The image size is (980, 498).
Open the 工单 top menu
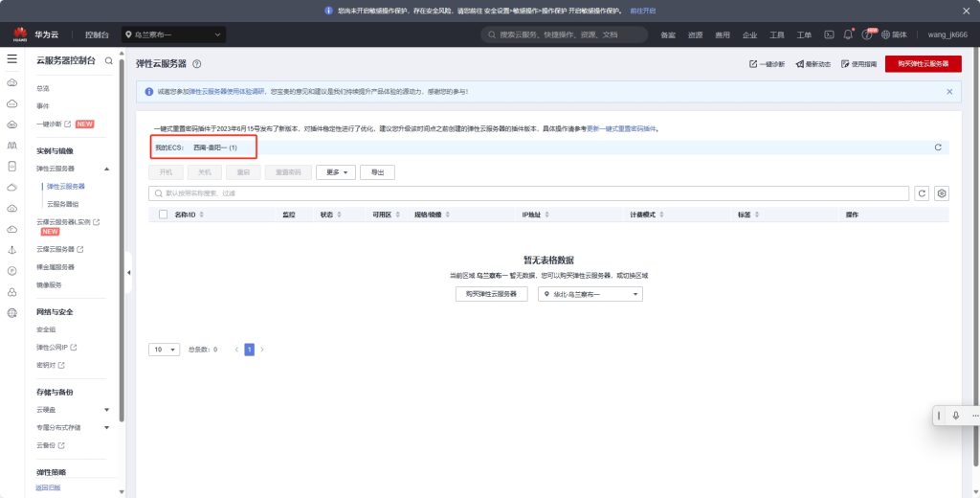[804, 35]
